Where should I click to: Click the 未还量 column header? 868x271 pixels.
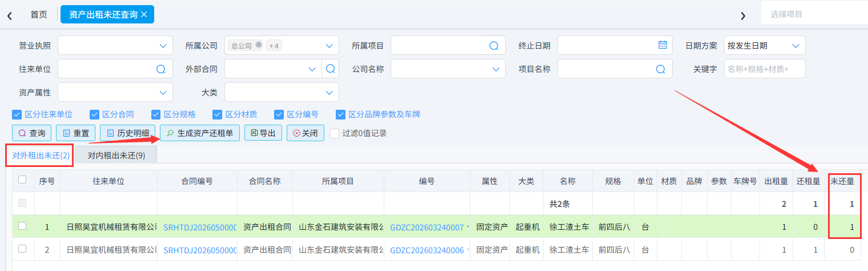coord(843,181)
